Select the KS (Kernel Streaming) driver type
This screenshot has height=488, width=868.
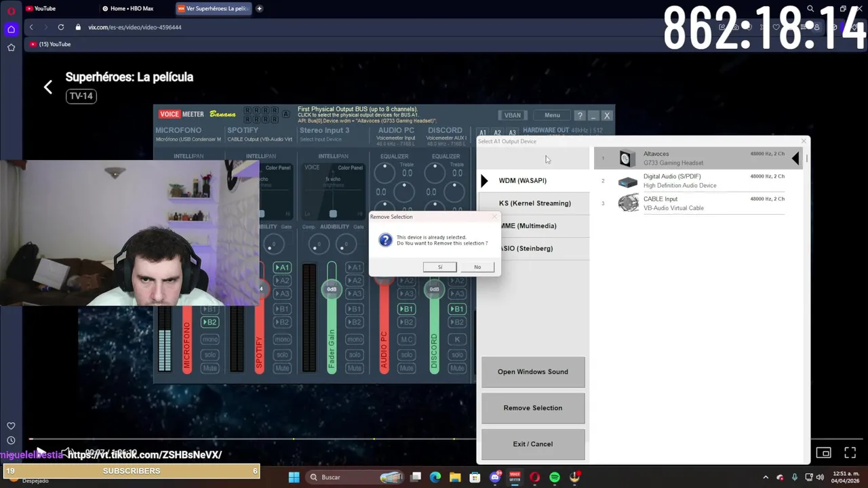(534, 203)
